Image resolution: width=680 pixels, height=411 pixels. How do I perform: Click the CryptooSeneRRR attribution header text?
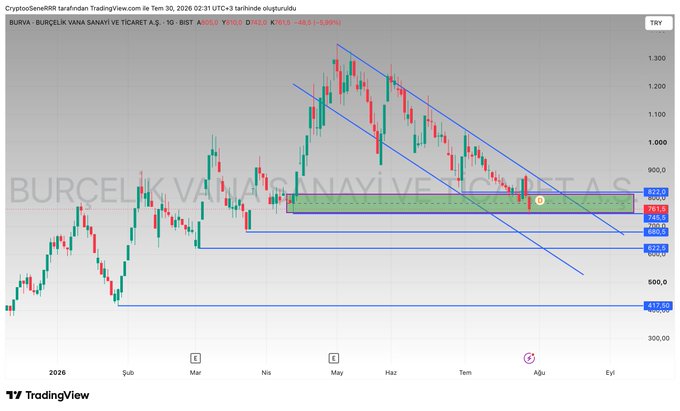pyautogui.click(x=151, y=8)
